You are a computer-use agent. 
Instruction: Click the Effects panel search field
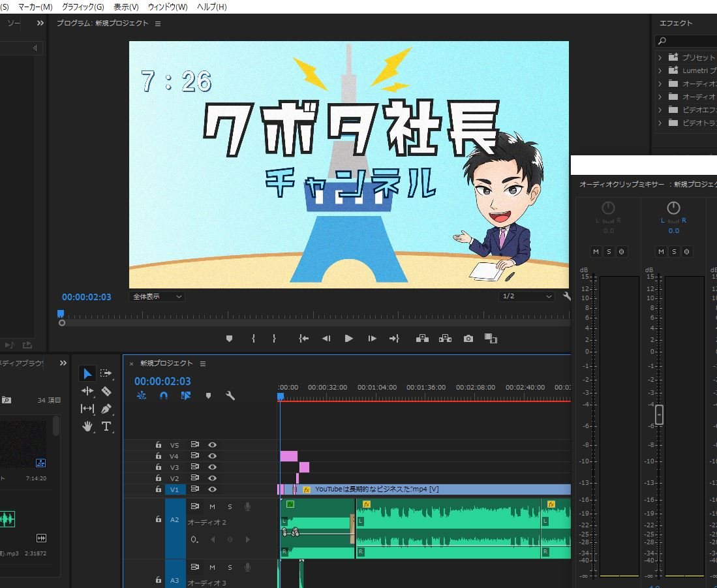[x=688, y=41]
